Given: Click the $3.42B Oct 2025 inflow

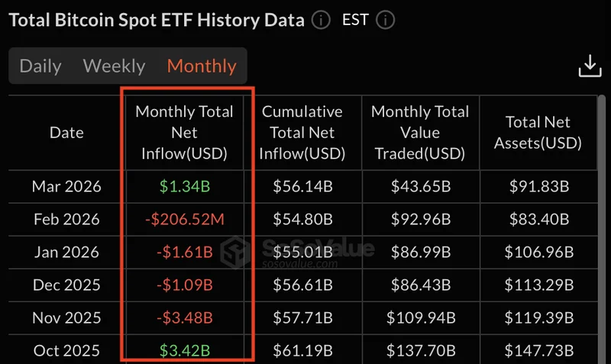Looking at the screenshot, I should (184, 350).
